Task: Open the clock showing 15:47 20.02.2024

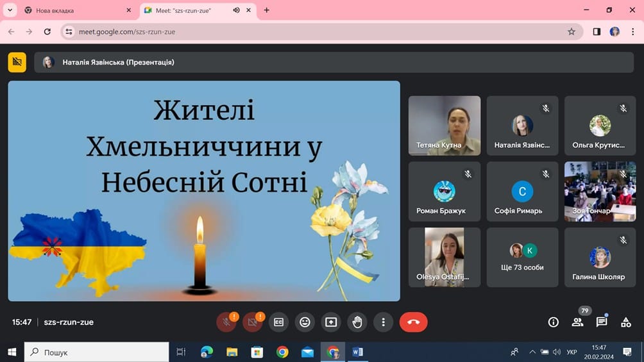Action: [599, 352]
